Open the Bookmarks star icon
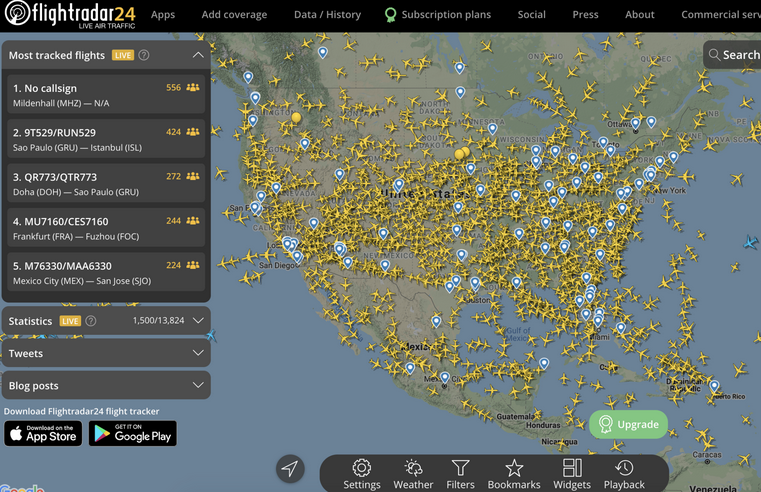The width and height of the screenshot is (761, 492). click(513, 468)
